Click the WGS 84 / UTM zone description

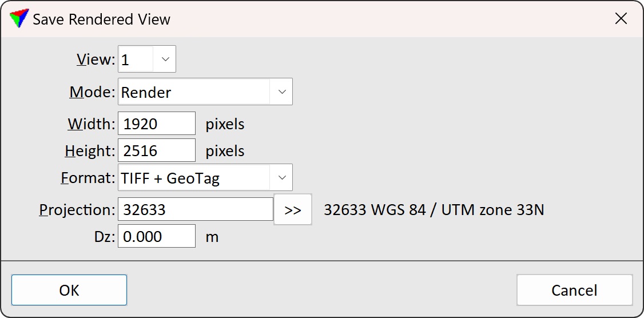(434, 210)
